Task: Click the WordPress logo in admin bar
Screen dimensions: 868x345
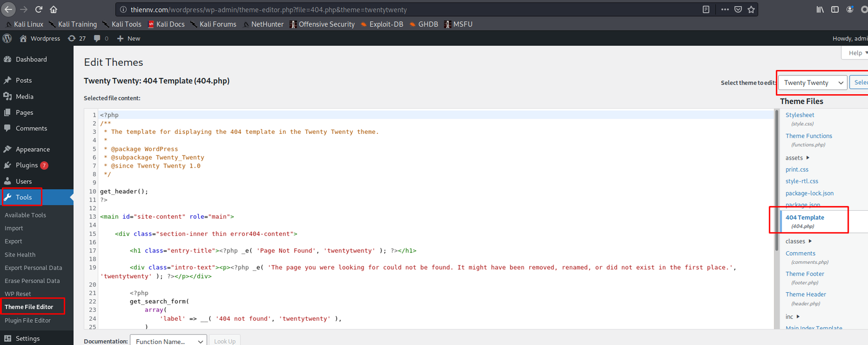Action: [7, 38]
